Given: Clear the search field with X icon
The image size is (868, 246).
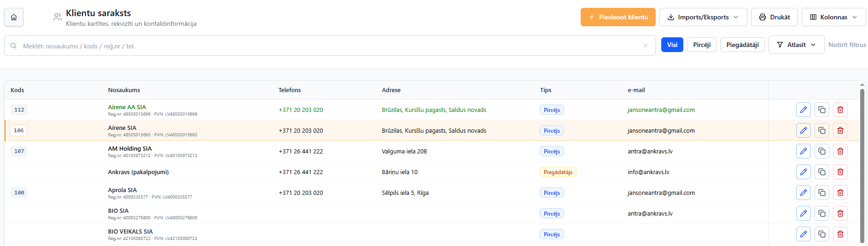Looking at the screenshot, I should 646,46.
